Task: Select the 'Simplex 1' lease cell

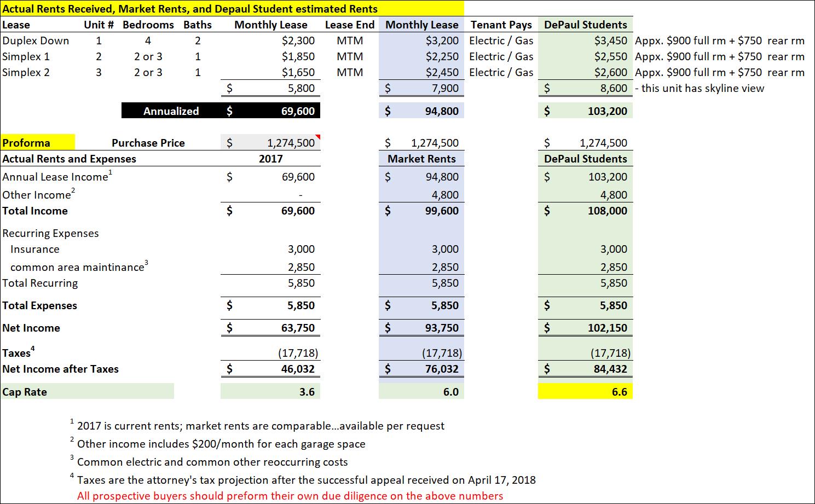Action: [x=26, y=56]
